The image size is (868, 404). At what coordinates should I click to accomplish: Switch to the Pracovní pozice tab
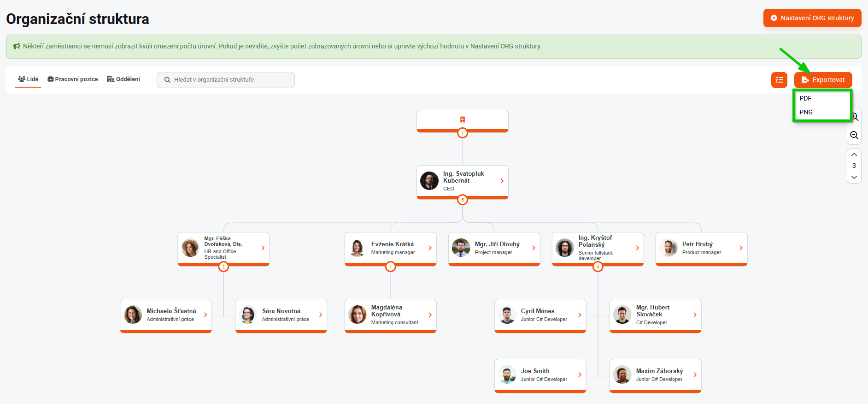coord(73,79)
